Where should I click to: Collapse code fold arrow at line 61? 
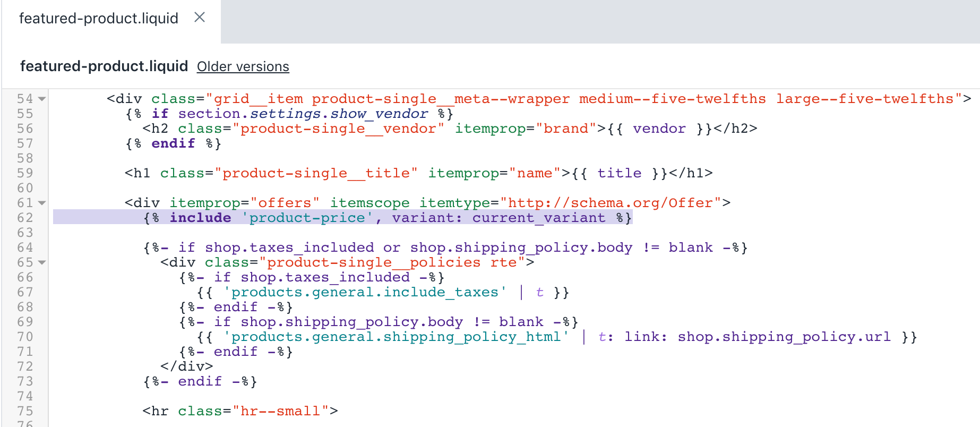pos(42,203)
